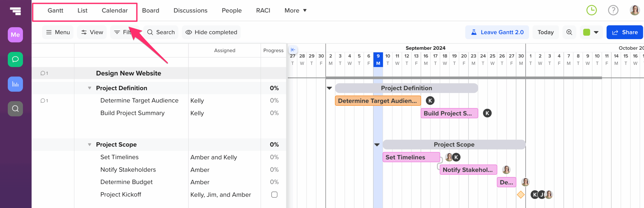
Task: Collapse the task list panel with arrow icon
Action: tap(293, 50)
